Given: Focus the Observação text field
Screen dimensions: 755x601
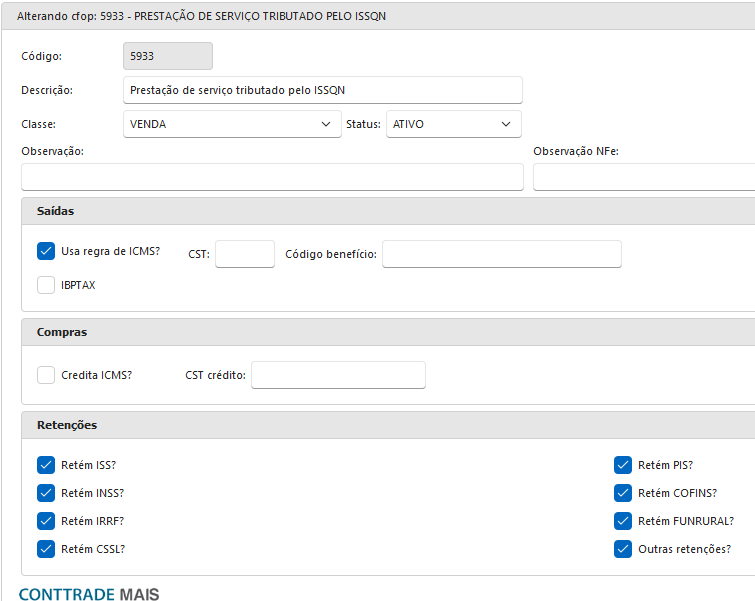Looking at the screenshot, I should click(272, 177).
